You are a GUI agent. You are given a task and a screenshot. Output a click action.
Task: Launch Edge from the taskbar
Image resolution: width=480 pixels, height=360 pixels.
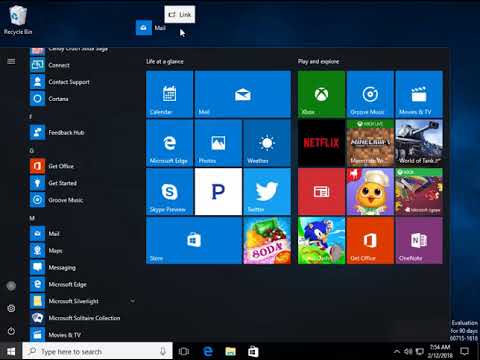pyautogui.click(x=208, y=351)
